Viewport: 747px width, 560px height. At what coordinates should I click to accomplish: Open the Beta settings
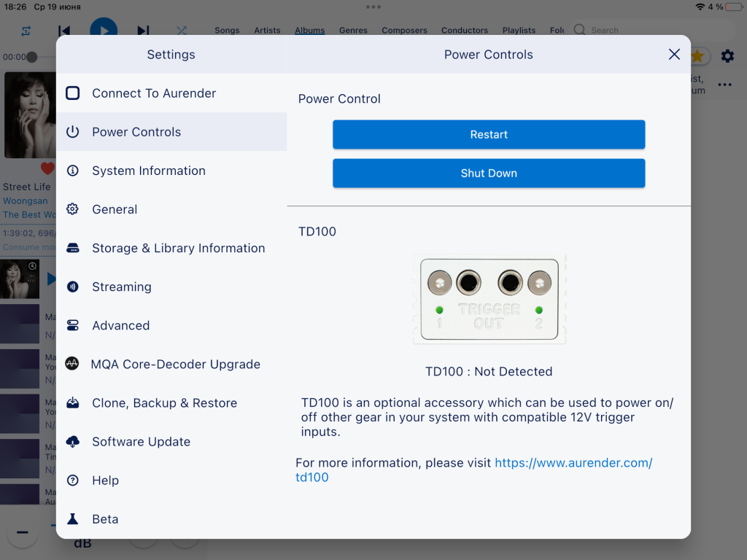coord(171,519)
